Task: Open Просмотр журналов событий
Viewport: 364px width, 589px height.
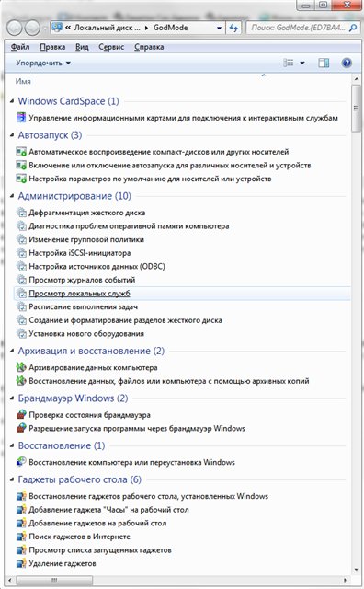Action: coord(82,280)
